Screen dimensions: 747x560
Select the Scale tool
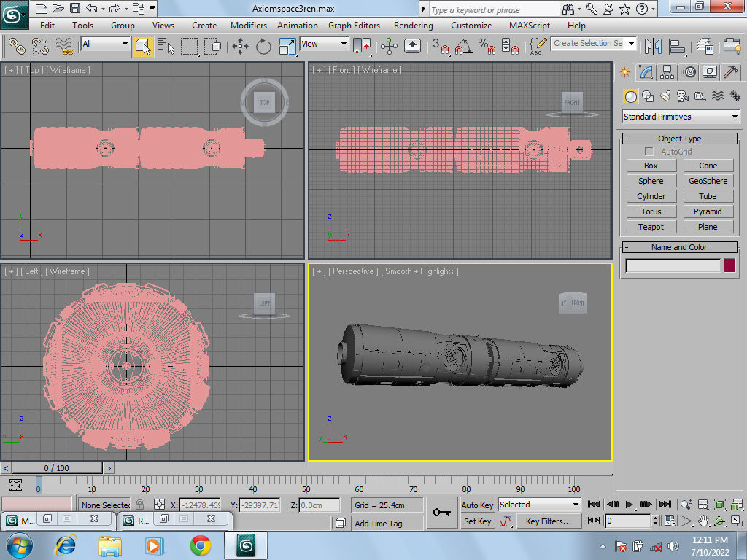[287, 46]
